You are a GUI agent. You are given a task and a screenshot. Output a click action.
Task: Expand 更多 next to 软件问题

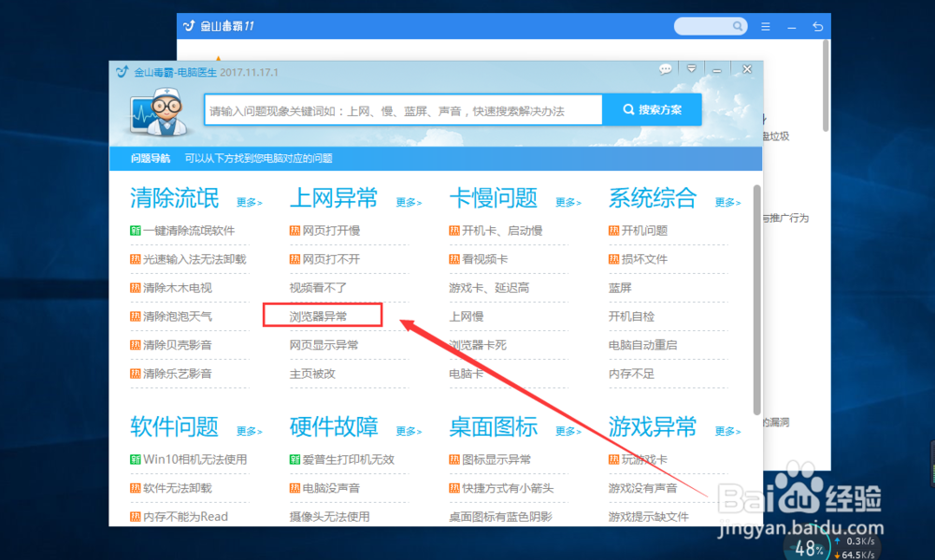(x=250, y=431)
